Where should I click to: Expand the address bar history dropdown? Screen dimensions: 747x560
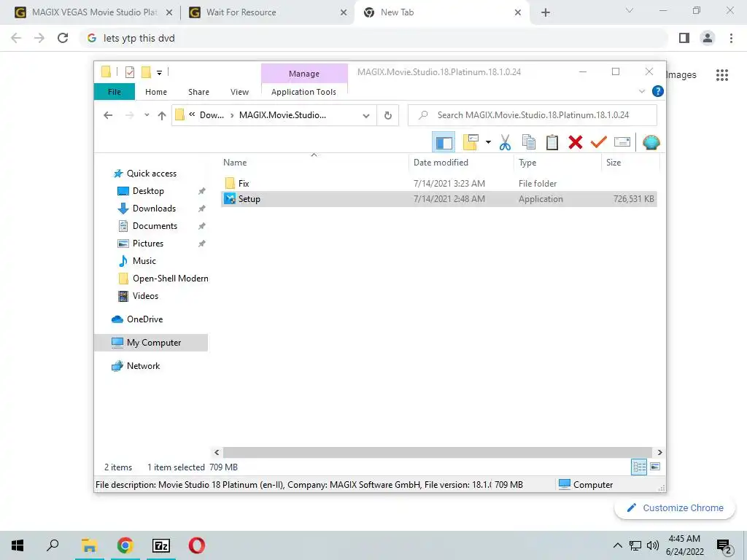point(366,115)
